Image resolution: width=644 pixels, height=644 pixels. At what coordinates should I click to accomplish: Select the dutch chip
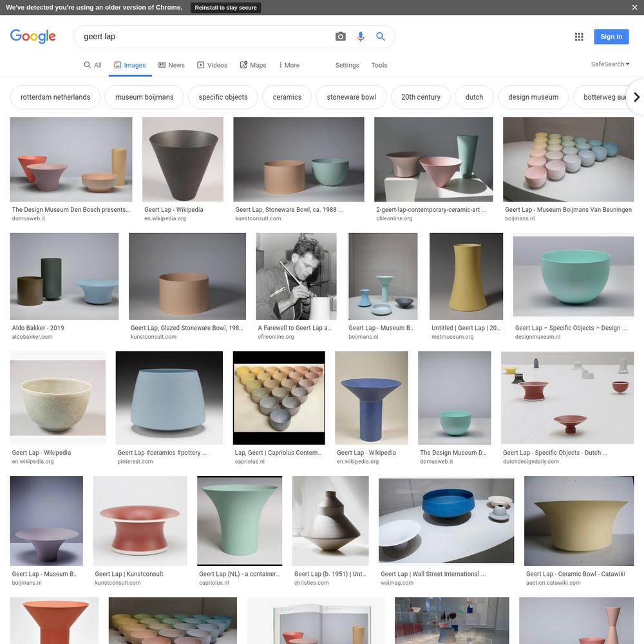(474, 97)
